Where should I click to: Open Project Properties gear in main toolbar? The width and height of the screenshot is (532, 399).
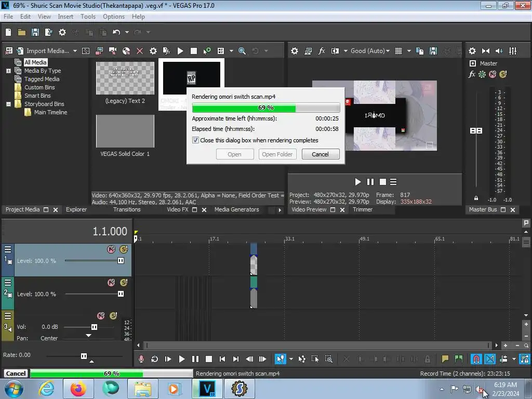coord(62,32)
